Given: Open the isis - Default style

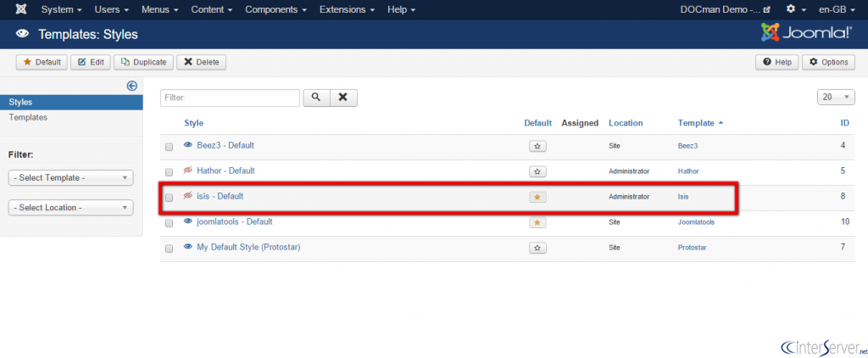Looking at the screenshot, I should point(220,196).
